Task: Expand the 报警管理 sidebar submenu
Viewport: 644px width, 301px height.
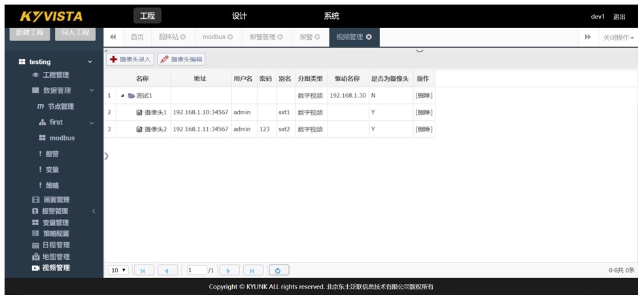Action: [93, 212]
